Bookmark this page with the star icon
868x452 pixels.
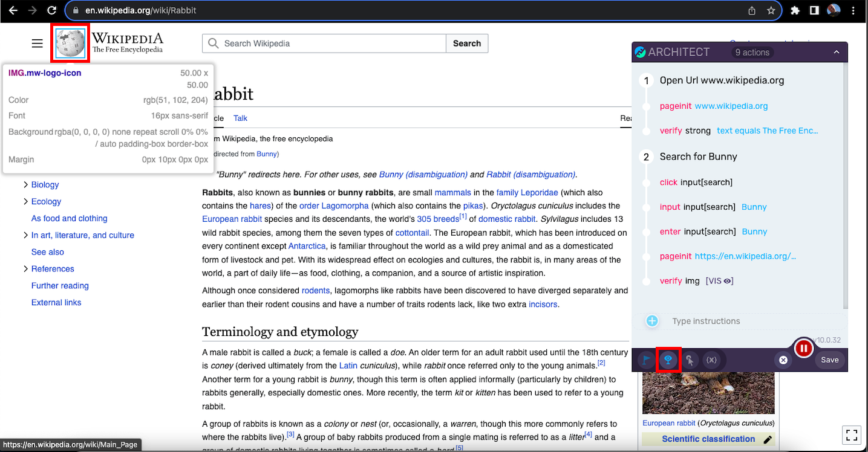coord(771,10)
